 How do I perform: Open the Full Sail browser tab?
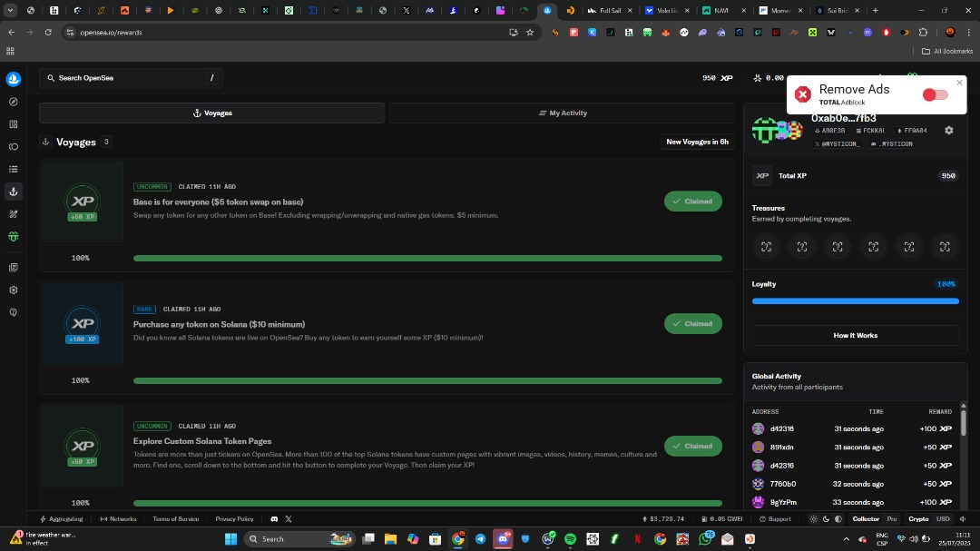(x=610, y=11)
